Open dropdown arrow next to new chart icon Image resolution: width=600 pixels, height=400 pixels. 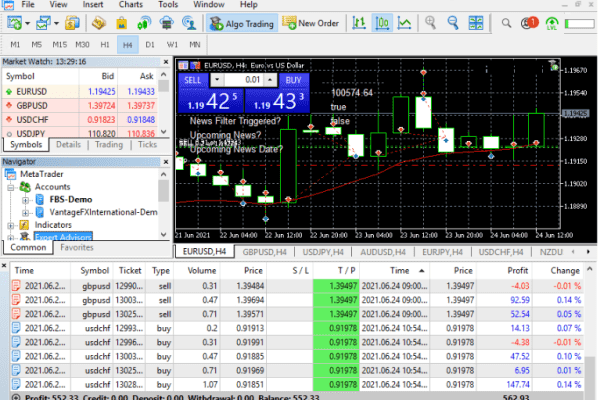[x=28, y=23]
